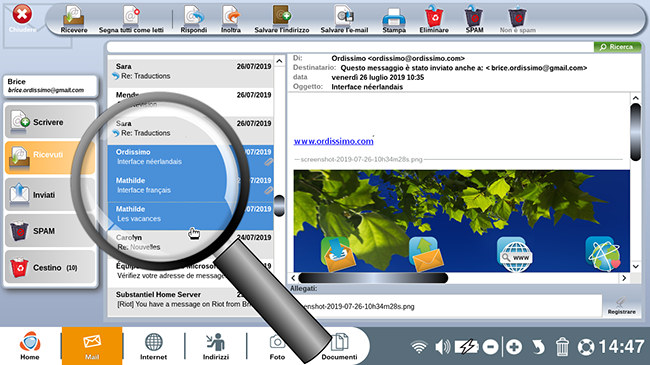This screenshot has width=650, height=365.
Task: Click horizontal scroll left arrow
Action: point(293,278)
